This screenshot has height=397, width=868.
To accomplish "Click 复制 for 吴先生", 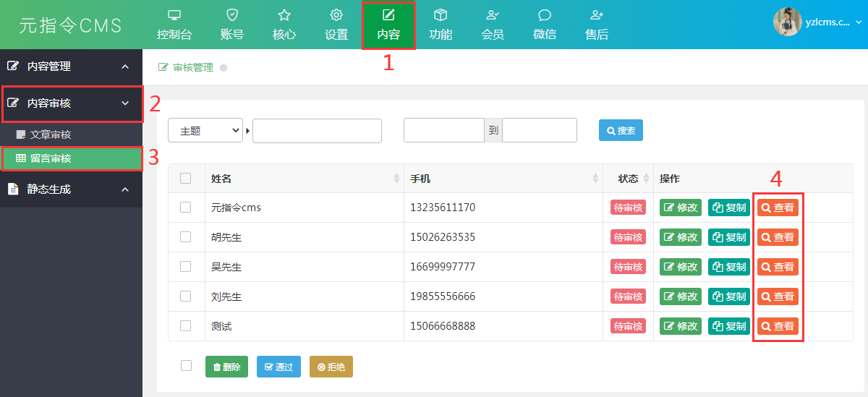I will pos(729,267).
